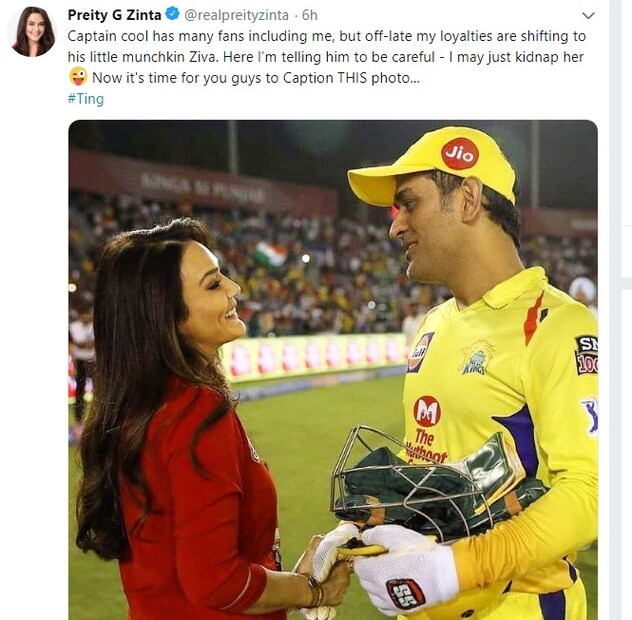The height and width of the screenshot is (620, 632).
Task: Select the tweet text starting 'Captain cool'
Action: [326, 57]
